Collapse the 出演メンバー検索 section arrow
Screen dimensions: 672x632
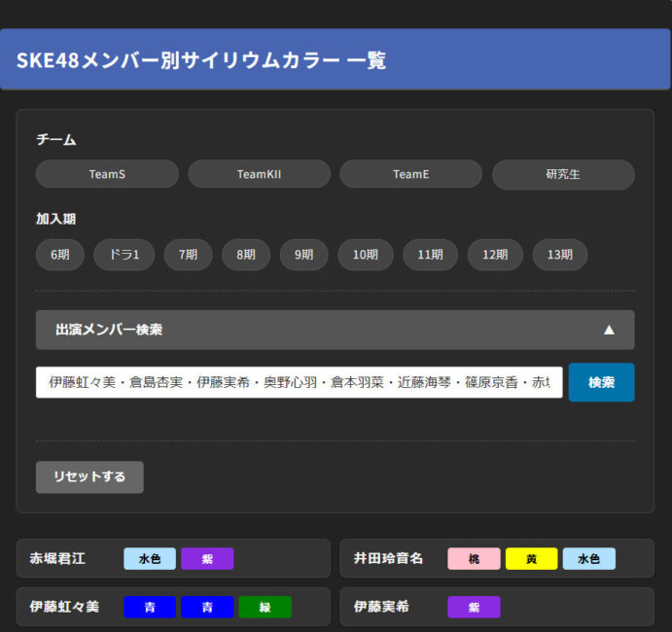click(x=609, y=330)
